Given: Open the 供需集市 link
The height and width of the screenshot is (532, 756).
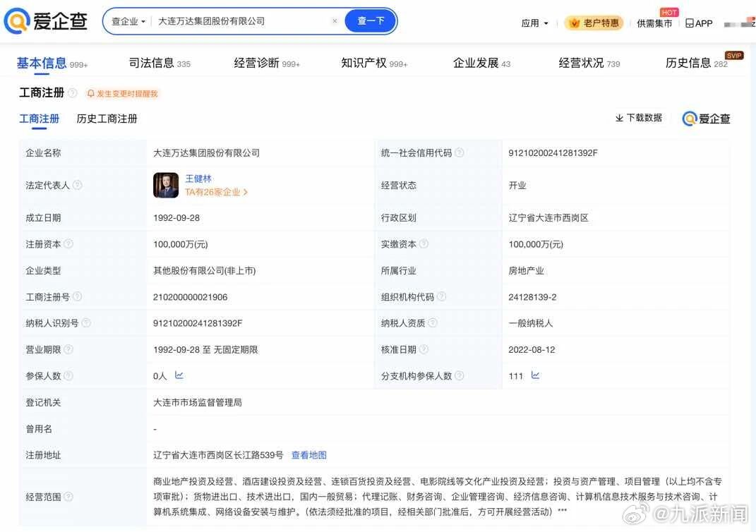Looking at the screenshot, I should click(x=654, y=23).
